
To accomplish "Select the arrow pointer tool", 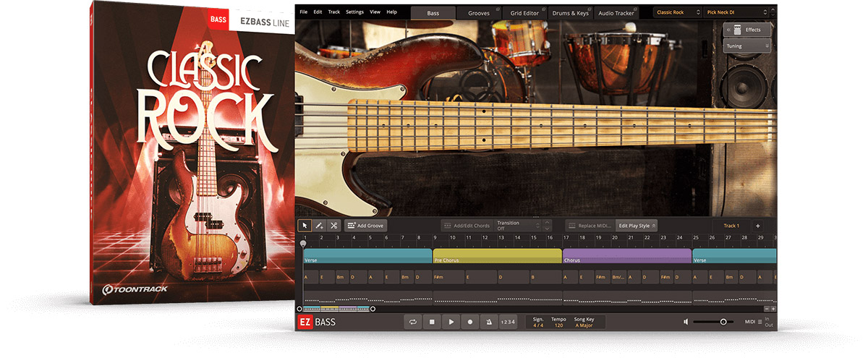I will 305,226.
